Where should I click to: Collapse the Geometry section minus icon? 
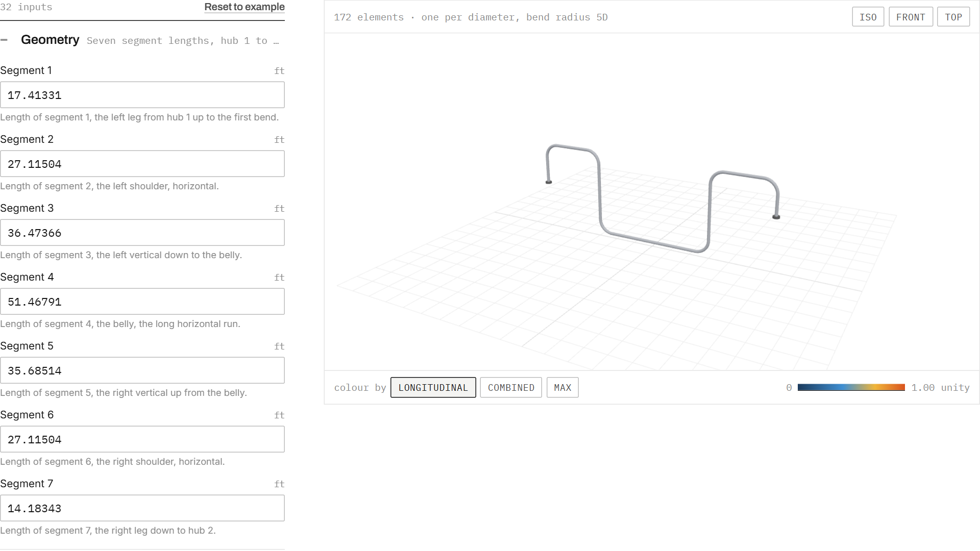coord(4,40)
